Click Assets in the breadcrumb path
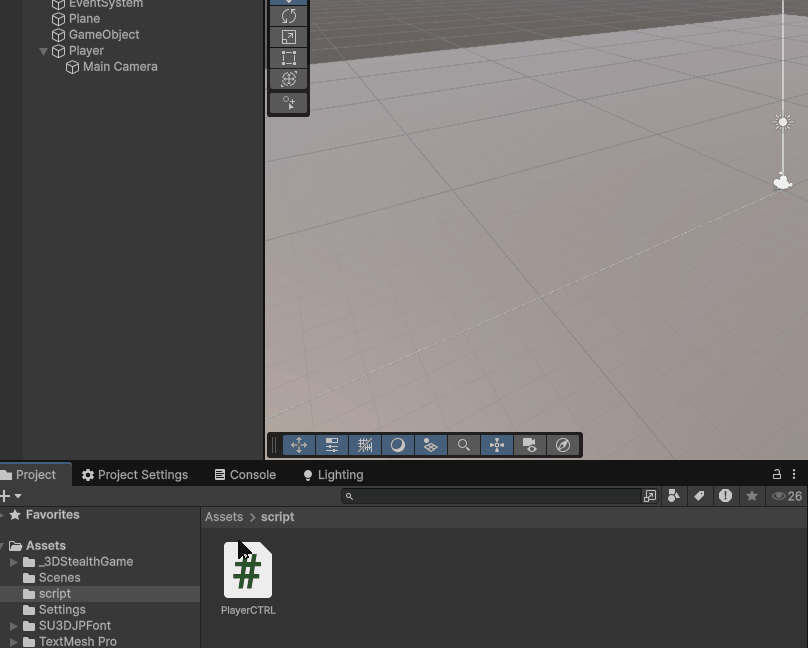 tap(224, 517)
